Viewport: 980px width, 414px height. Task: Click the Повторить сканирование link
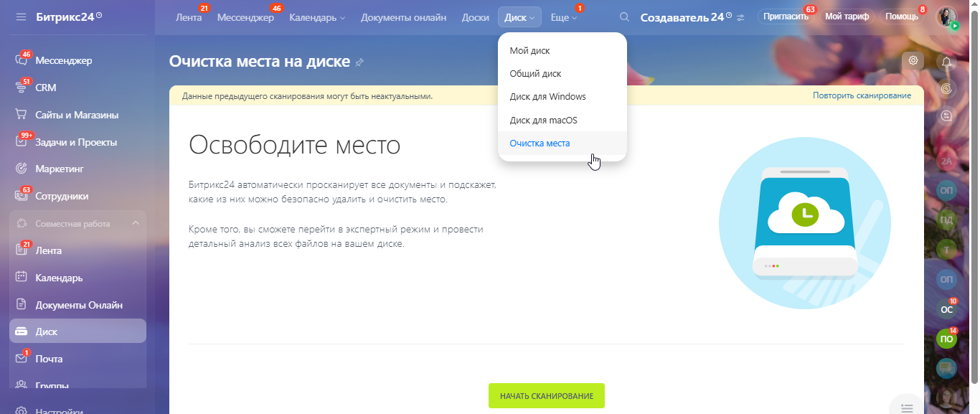(862, 95)
